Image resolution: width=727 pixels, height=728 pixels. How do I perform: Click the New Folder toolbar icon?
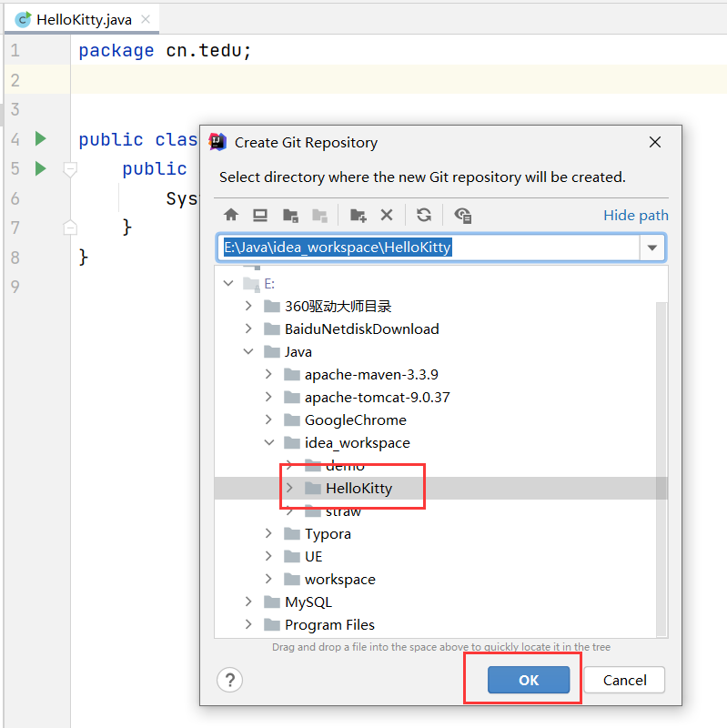[x=358, y=216]
